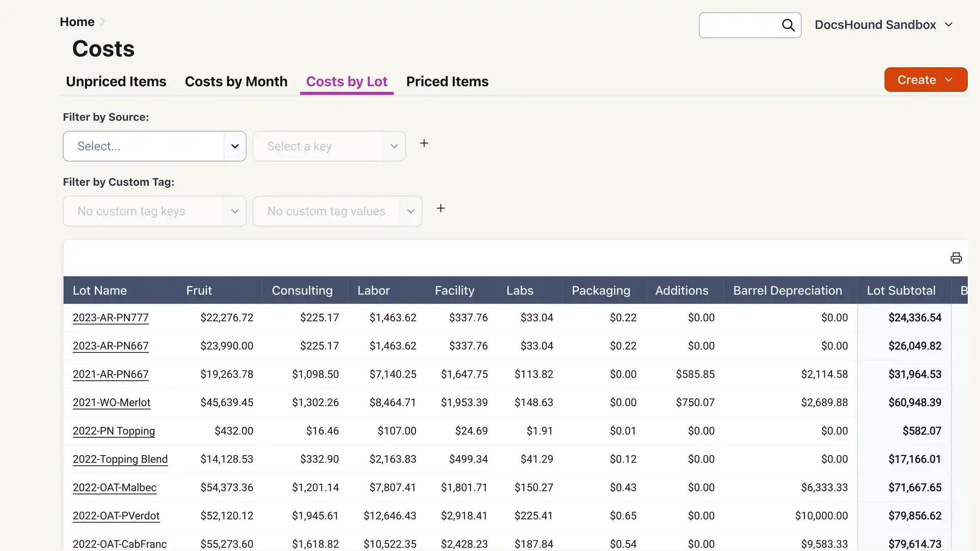Screen dimensions: 980x551
Task: Open lot details for 2021-WO-Merlot
Action: tap(111, 403)
